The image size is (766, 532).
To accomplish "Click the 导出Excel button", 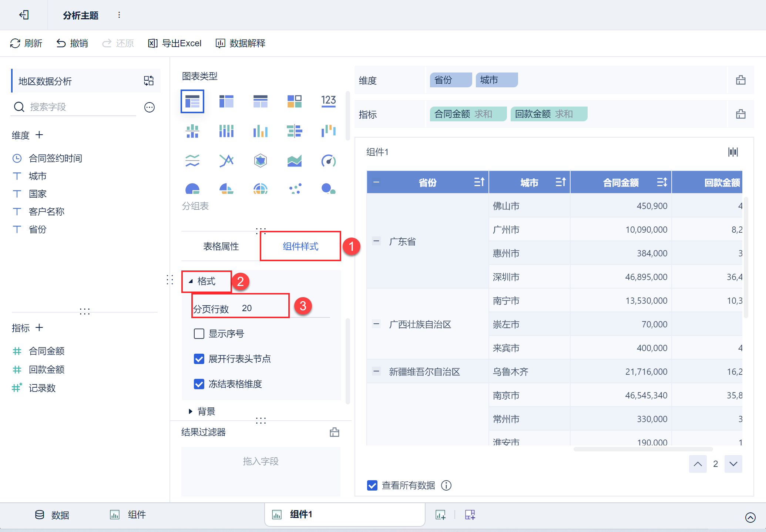I will pyautogui.click(x=175, y=43).
